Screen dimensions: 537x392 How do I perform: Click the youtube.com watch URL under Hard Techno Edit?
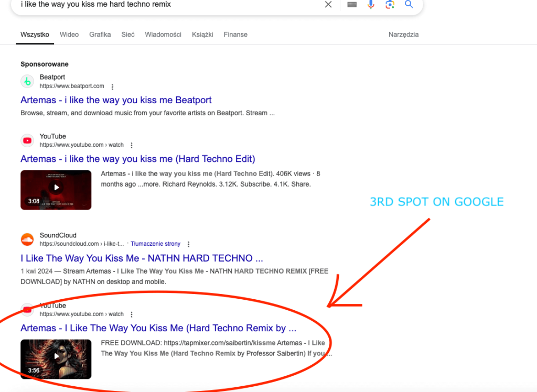coord(81,145)
